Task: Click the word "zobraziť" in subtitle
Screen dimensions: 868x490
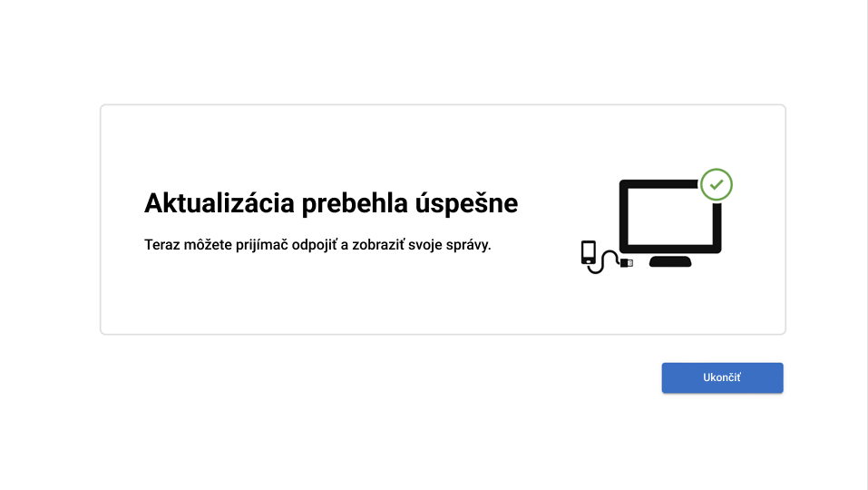Action: click(378, 245)
